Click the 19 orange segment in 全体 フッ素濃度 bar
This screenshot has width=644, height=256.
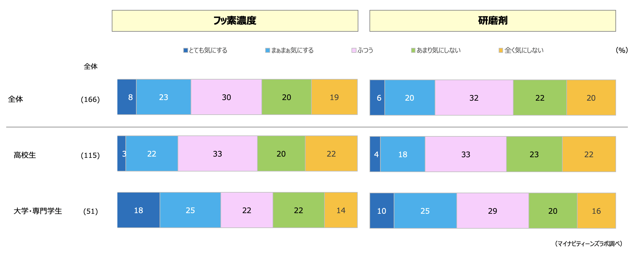coord(334,97)
